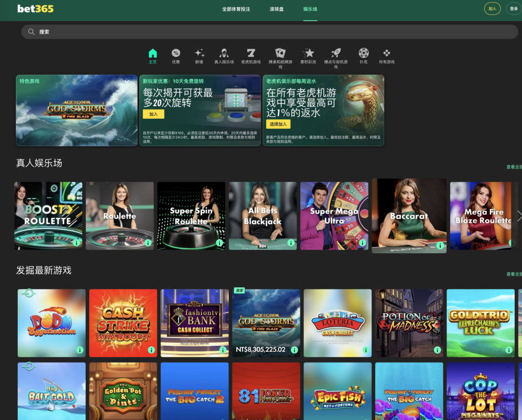Show info for Cash Strike Win Boost
The image size is (522, 420).
151,350
